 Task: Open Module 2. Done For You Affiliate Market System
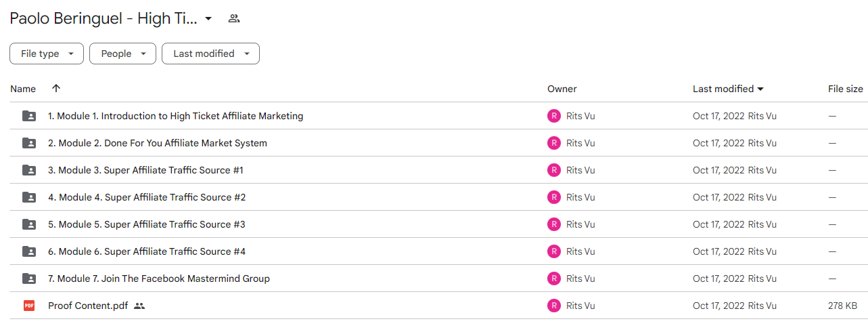point(158,143)
